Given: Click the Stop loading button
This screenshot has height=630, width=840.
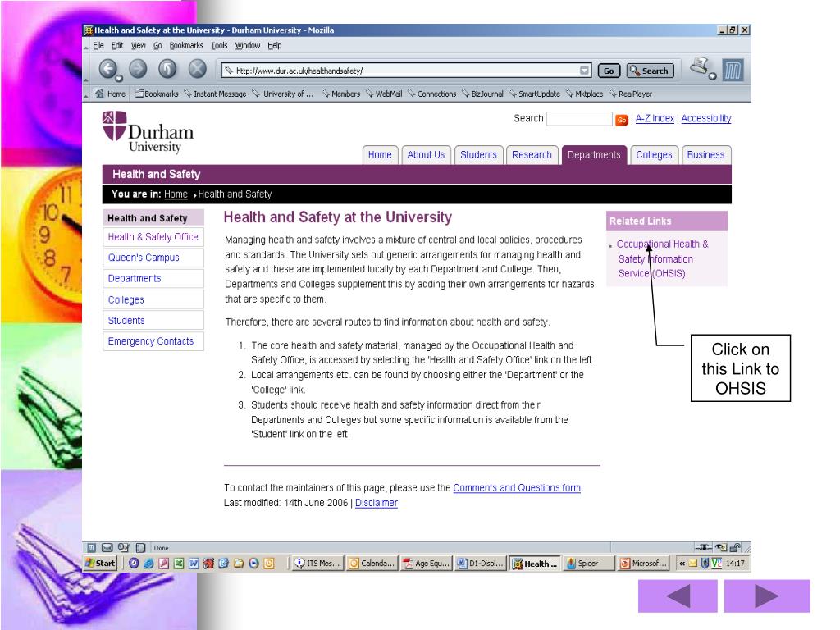Looking at the screenshot, I should coord(197,69).
